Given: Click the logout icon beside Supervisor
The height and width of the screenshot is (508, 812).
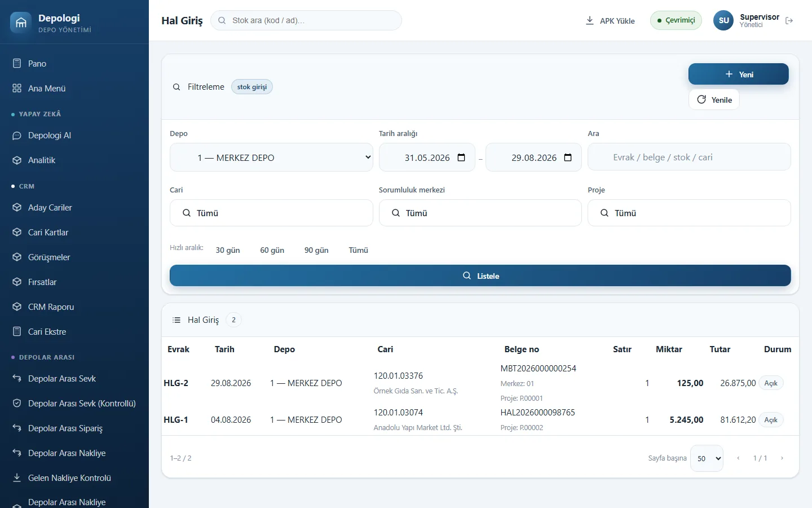Looking at the screenshot, I should click(x=789, y=20).
